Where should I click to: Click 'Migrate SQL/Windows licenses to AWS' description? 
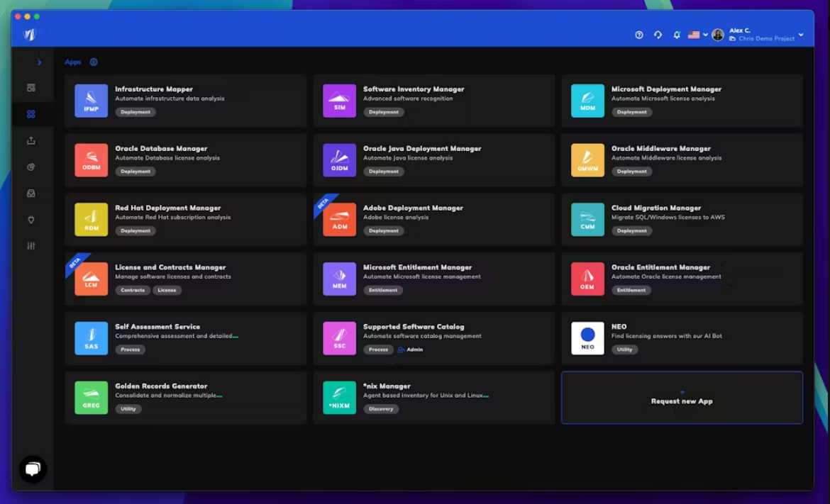[x=668, y=218]
